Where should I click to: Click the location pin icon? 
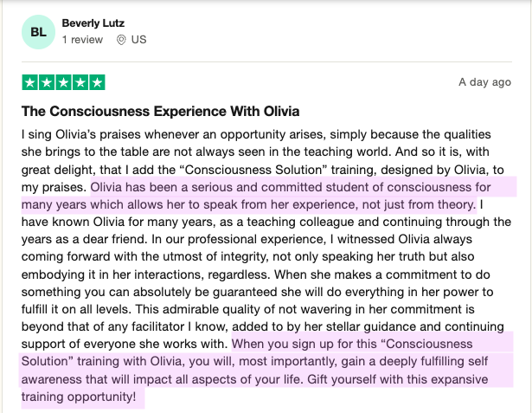[120, 40]
